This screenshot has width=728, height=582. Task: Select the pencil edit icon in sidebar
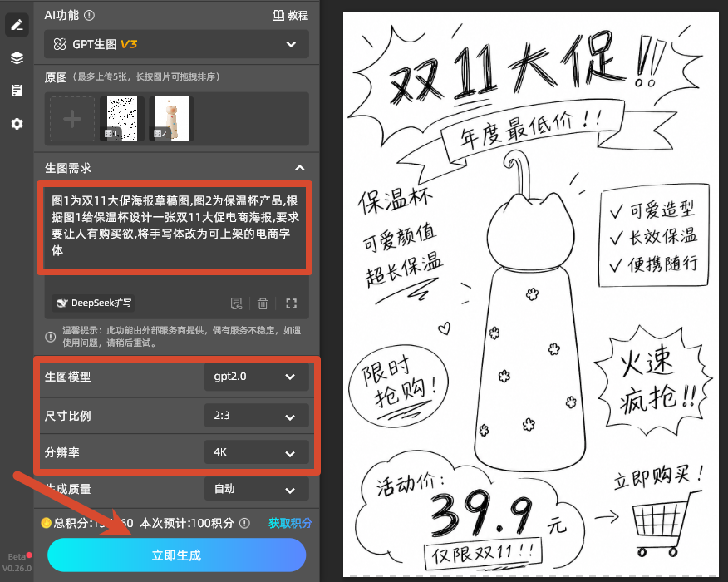coord(17,25)
